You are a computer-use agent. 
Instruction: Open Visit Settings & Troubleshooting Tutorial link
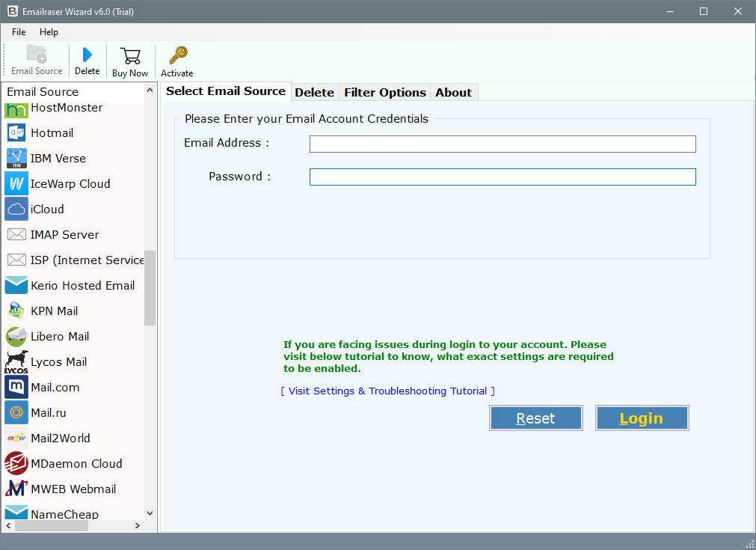(x=387, y=391)
